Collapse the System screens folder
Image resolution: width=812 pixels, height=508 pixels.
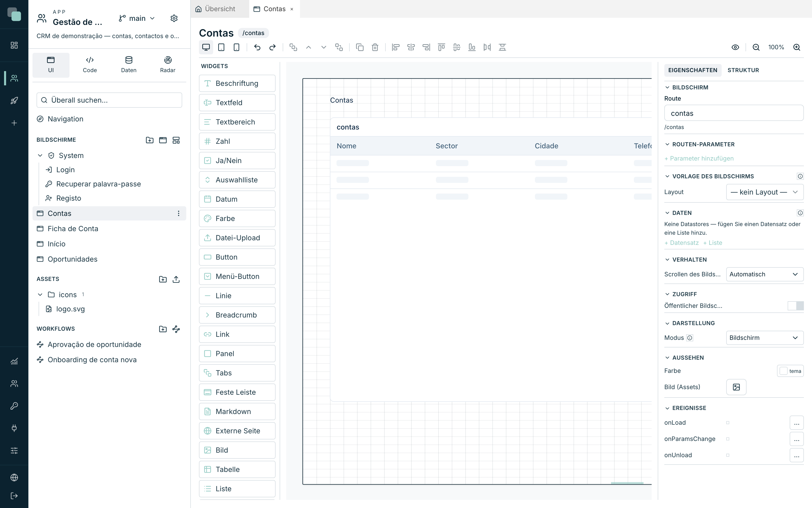[40, 155]
